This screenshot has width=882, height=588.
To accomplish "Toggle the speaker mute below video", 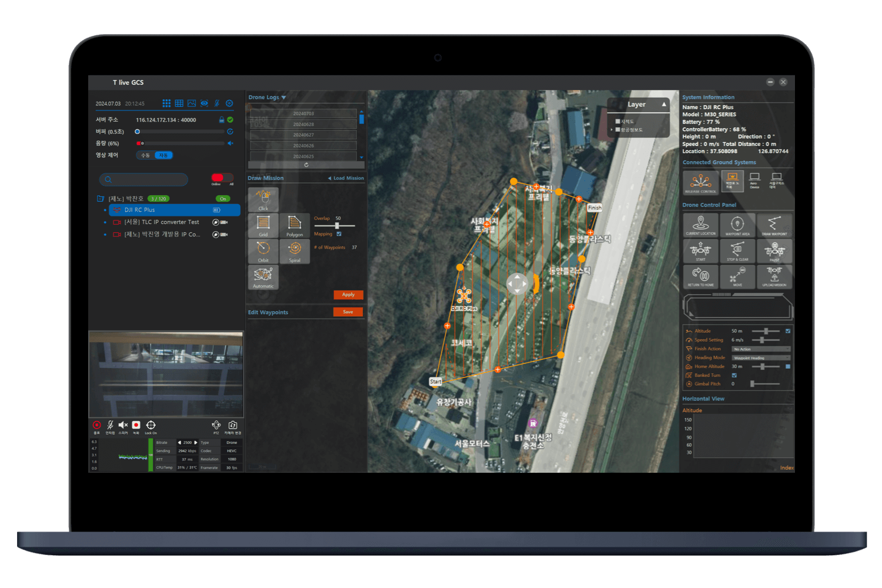I will 123,425.
